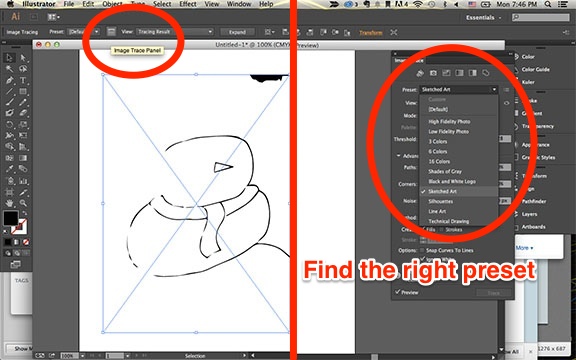The height and width of the screenshot is (360, 576).
Task: Select the Blob Brush tool
Action: pos(9,113)
